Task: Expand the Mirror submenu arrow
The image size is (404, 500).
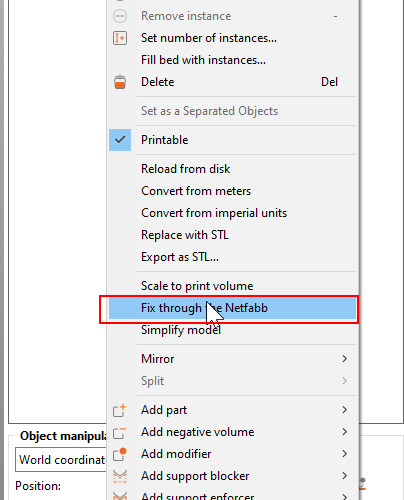Action: coord(345,359)
